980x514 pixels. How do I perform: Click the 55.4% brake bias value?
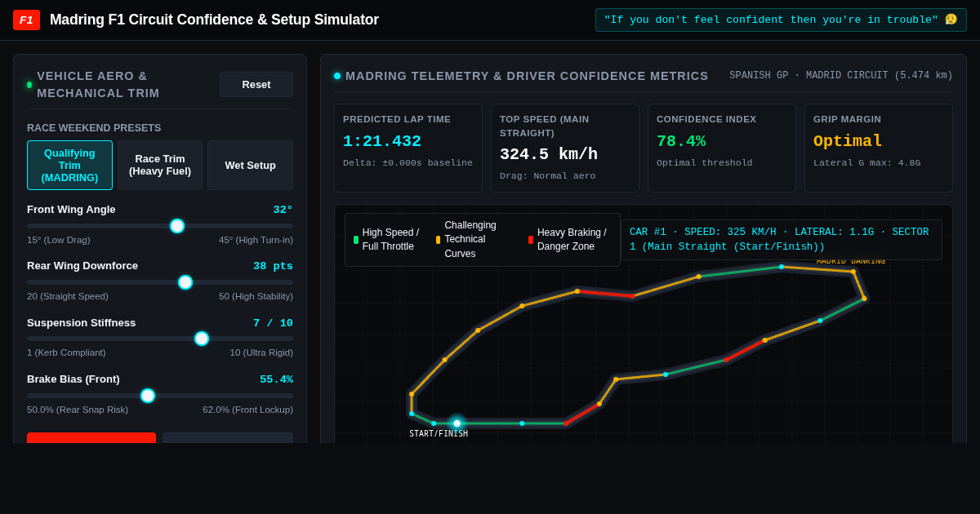(276, 379)
